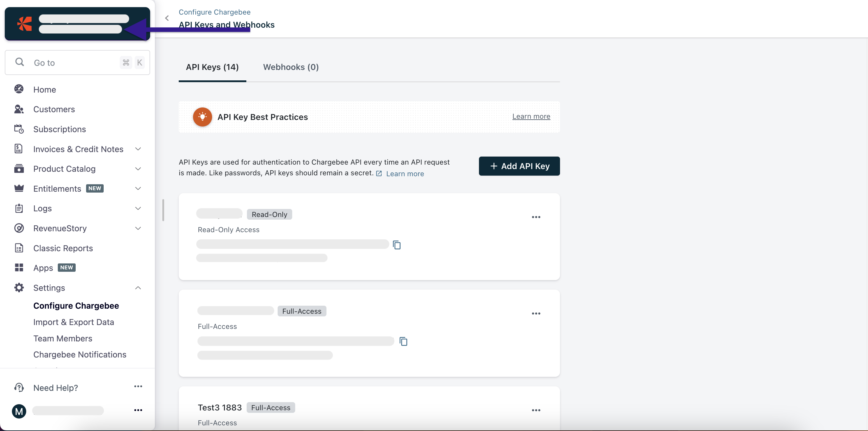This screenshot has height=431, width=868.
Task: Click the Product Catalog icon
Action: (x=19, y=168)
